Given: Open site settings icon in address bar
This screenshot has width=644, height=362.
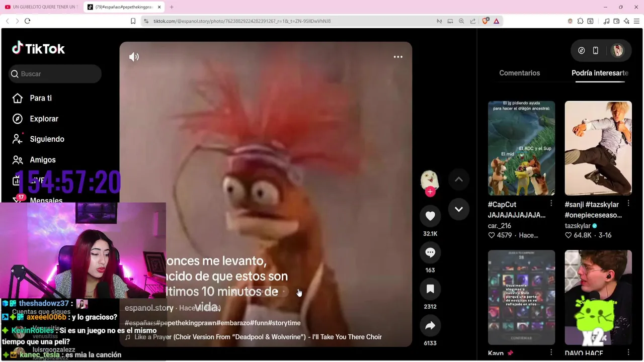Looking at the screenshot, I should pos(146,21).
